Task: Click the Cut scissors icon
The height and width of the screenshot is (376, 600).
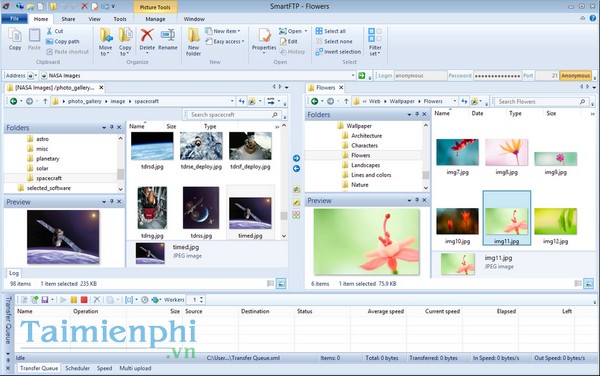Action: [49, 31]
